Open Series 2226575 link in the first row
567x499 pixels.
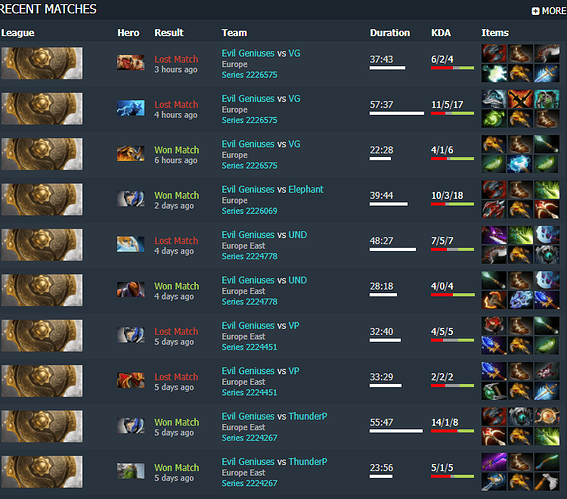coord(250,75)
